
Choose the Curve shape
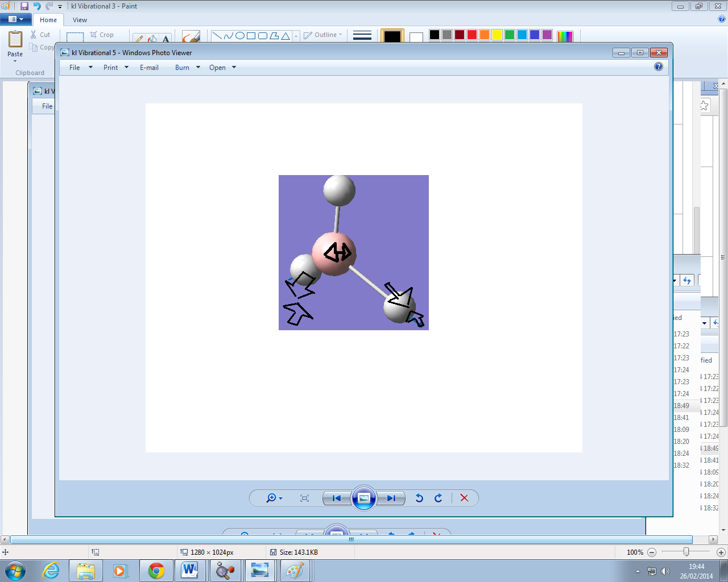pyautogui.click(x=228, y=36)
